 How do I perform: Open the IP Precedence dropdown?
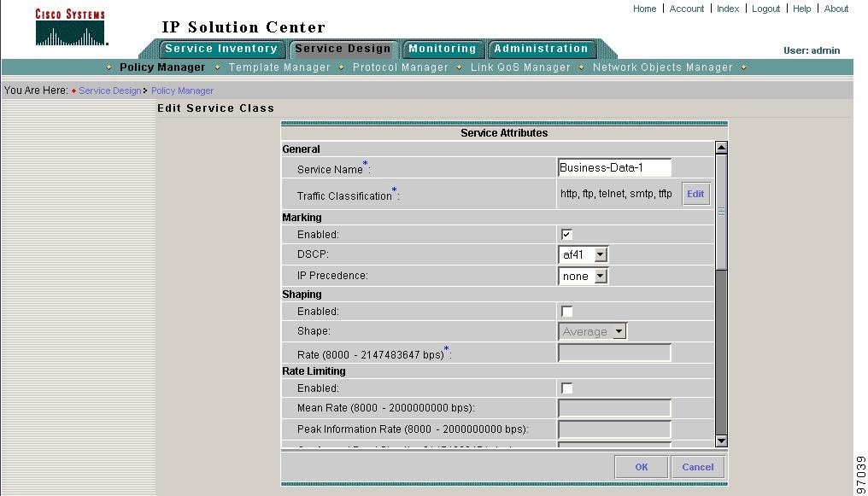click(584, 276)
